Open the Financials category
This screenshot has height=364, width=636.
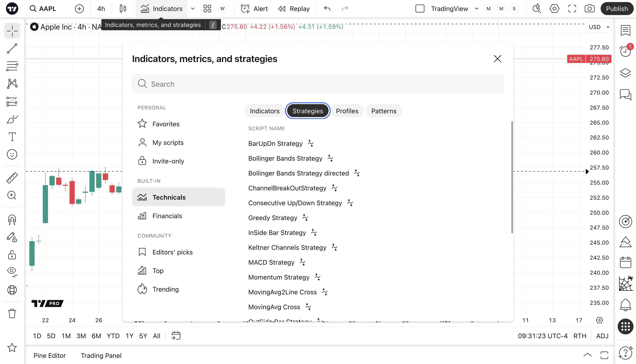[x=167, y=216]
